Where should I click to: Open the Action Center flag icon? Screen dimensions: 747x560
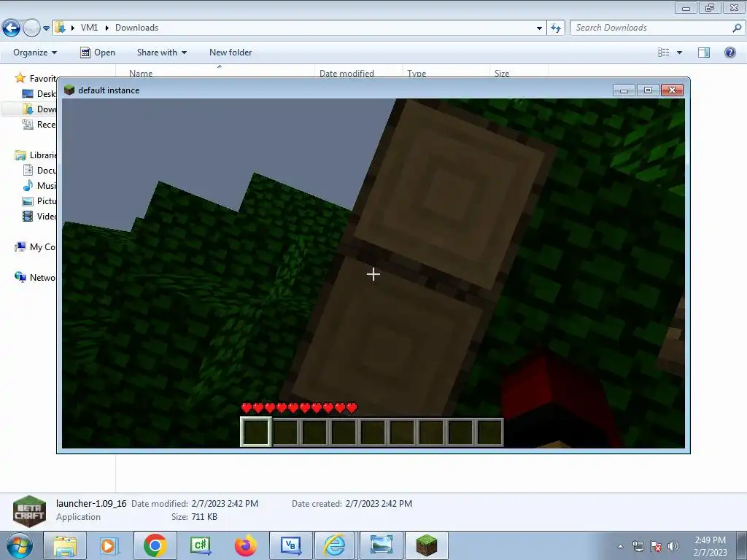coord(656,546)
